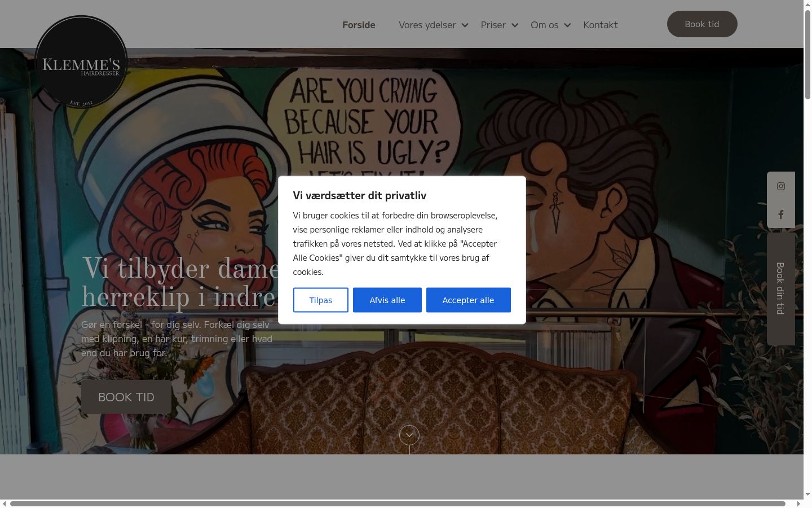
Task: Click the horizontal scrollbar left arrow
Action: tap(4, 503)
